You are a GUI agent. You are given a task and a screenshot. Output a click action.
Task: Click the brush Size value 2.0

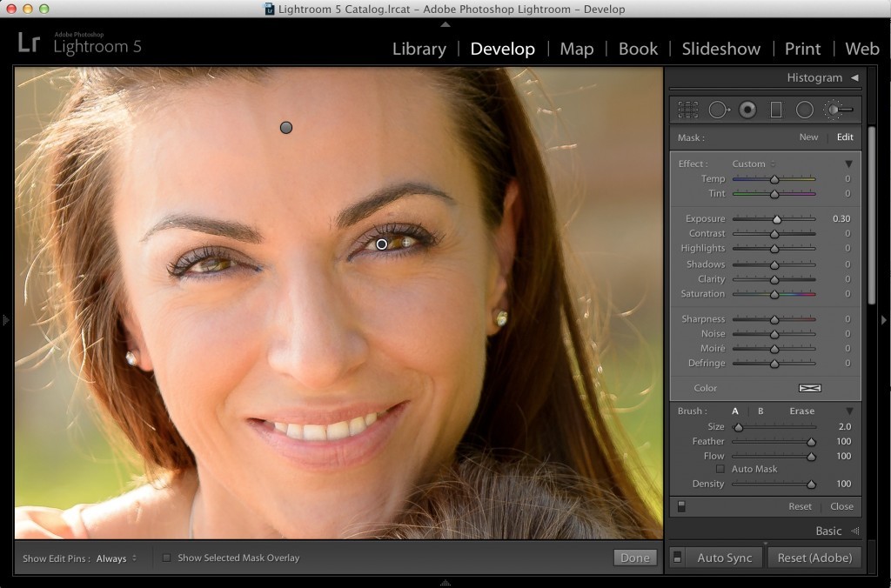(x=844, y=427)
